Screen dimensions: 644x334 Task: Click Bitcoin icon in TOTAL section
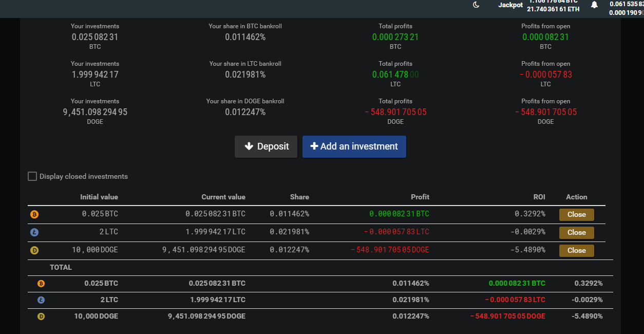point(42,283)
